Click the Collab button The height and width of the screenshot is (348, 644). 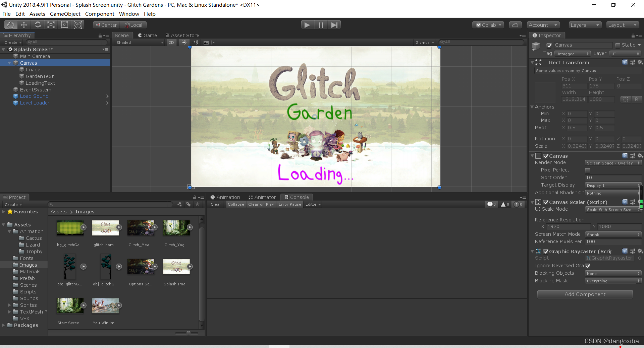[x=488, y=25]
